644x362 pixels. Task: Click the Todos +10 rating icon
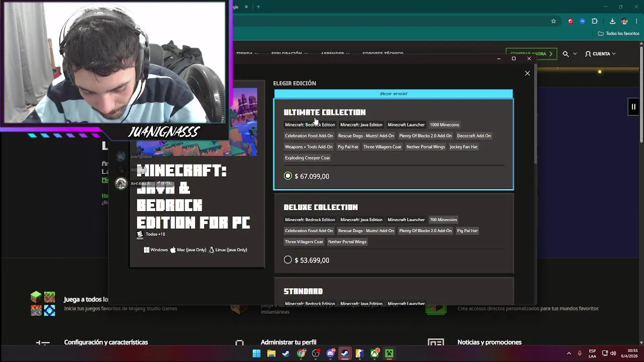(x=140, y=235)
